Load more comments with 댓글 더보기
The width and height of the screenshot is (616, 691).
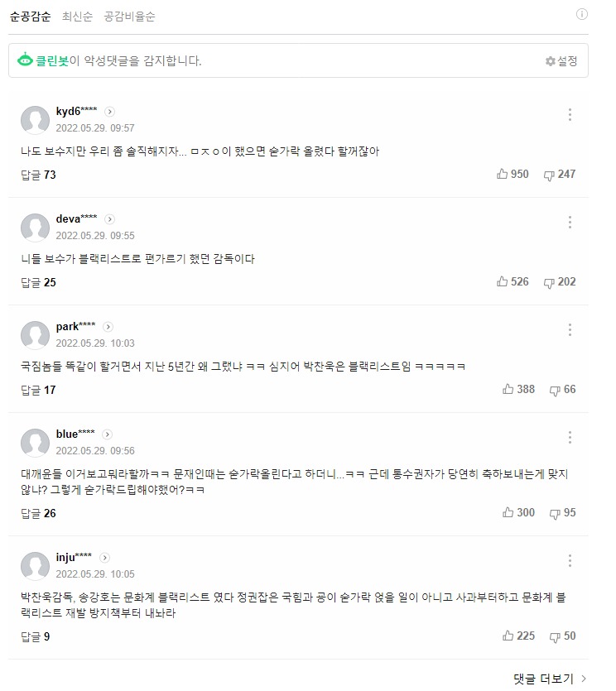[551, 679]
